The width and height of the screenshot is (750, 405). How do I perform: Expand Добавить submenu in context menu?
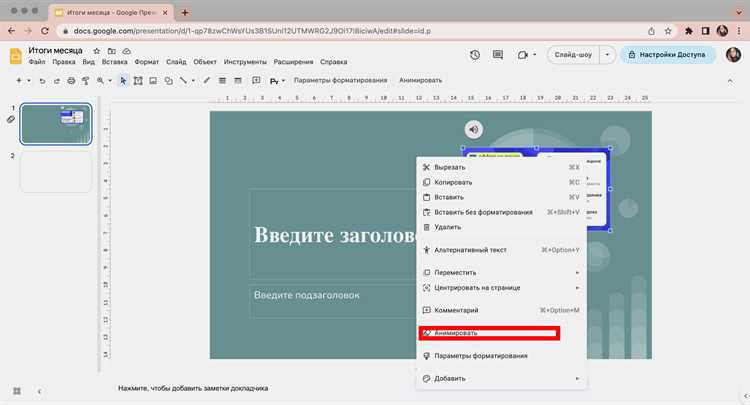tap(501, 378)
